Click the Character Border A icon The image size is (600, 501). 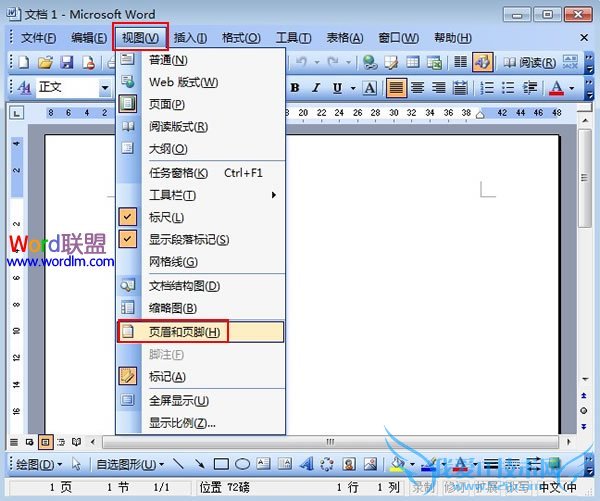point(369,88)
